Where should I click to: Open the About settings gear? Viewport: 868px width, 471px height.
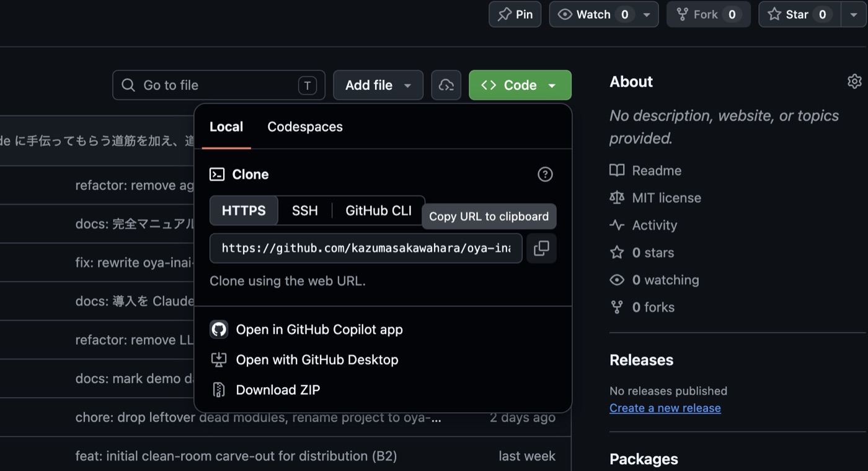854,81
